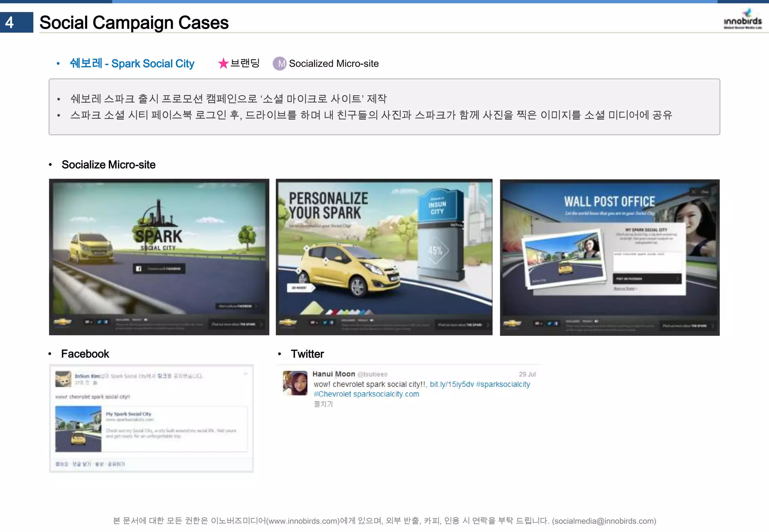Screen dimensions: 769x532
Task: Click the first description line about 소셜 마이크로 사이트
Action: 228,99
